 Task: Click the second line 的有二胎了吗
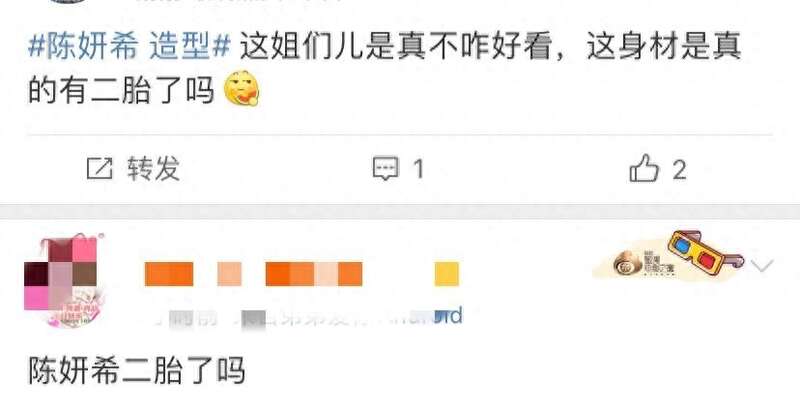coord(121,90)
